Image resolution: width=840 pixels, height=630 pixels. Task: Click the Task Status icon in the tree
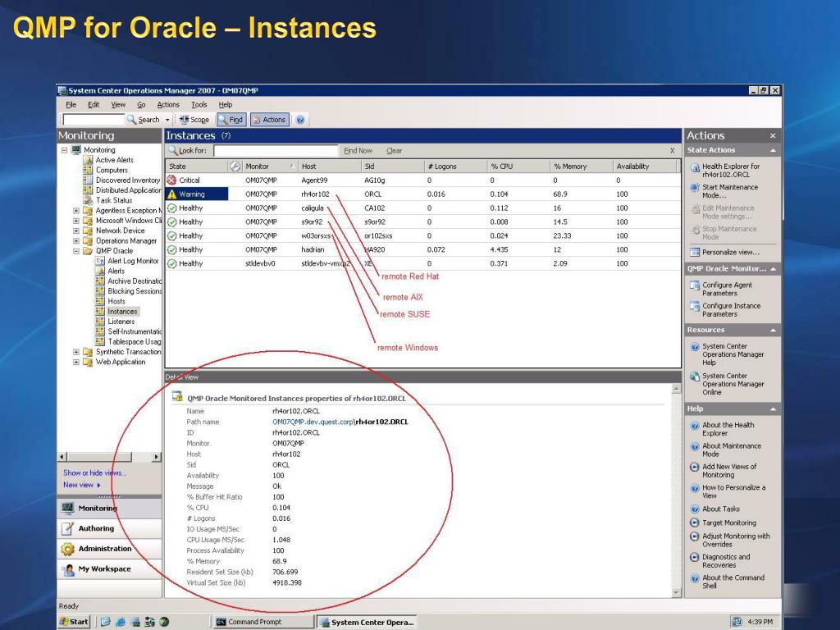tap(88, 200)
